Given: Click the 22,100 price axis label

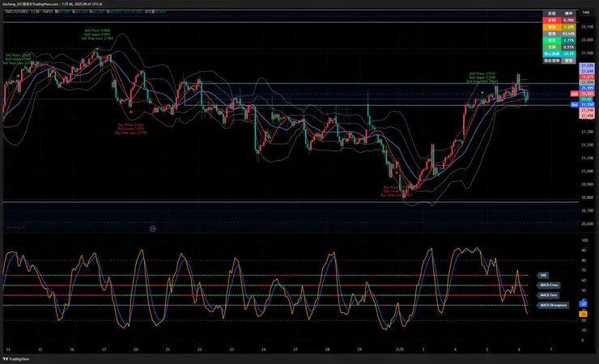Looking at the screenshot, I should tap(587, 27).
